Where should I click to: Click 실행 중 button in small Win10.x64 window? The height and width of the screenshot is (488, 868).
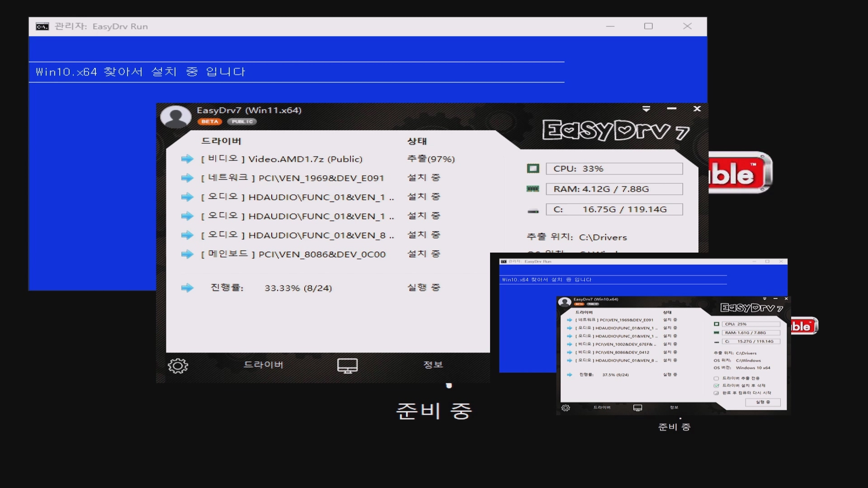[763, 402]
